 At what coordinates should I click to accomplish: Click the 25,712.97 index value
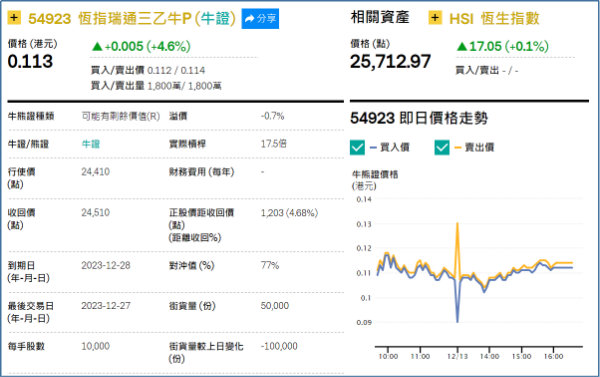(x=390, y=61)
